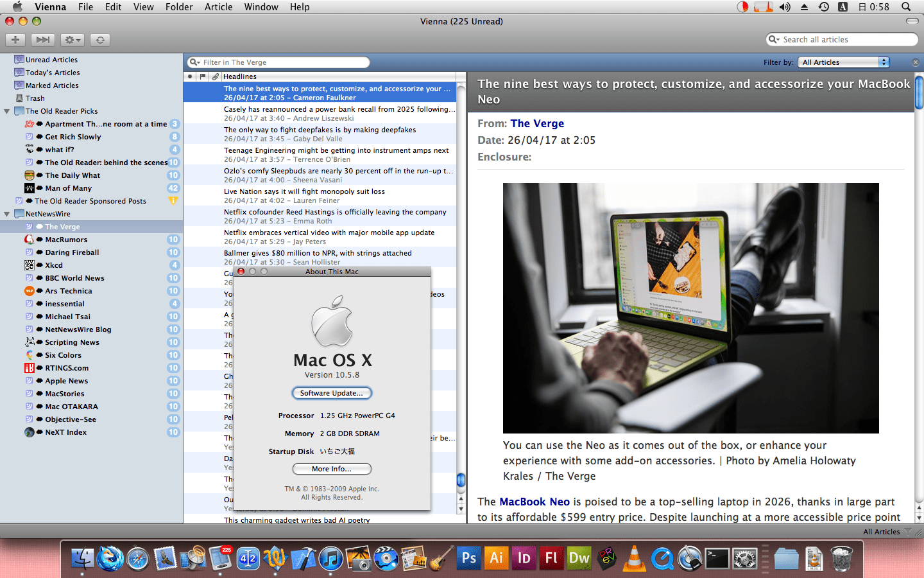Image resolution: width=924 pixels, height=578 pixels.
Task: Open the Article menu in menu bar
Action: point(218,7)
